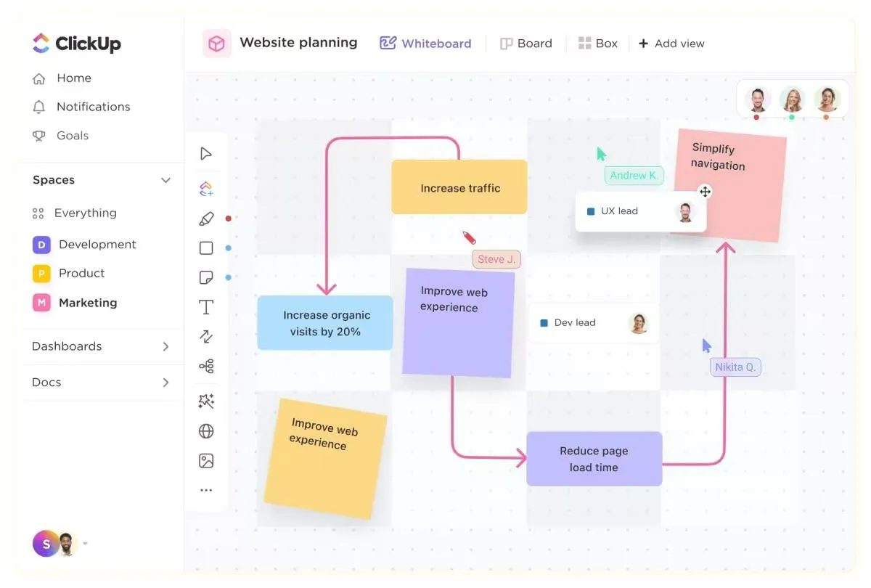Select the Text tool
This screenshot has width=871, height=588.
pyautogui.click(x=206, y=308)
